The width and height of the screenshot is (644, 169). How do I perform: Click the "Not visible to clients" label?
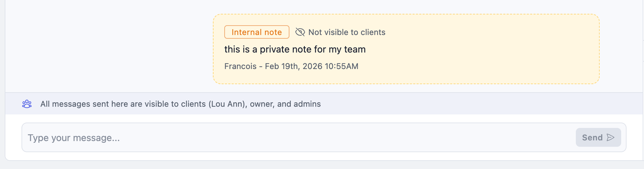(x=347, y=32)
